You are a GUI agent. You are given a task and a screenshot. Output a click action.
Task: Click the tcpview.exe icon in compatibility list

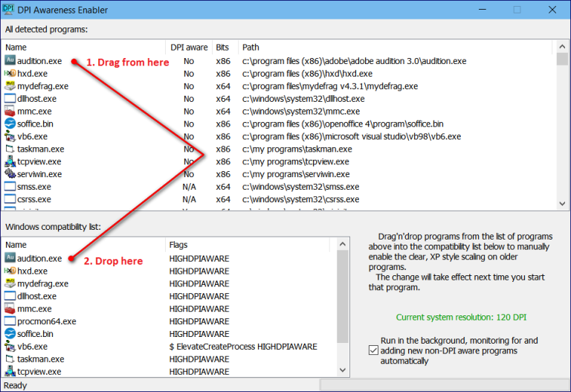[10, 371]
